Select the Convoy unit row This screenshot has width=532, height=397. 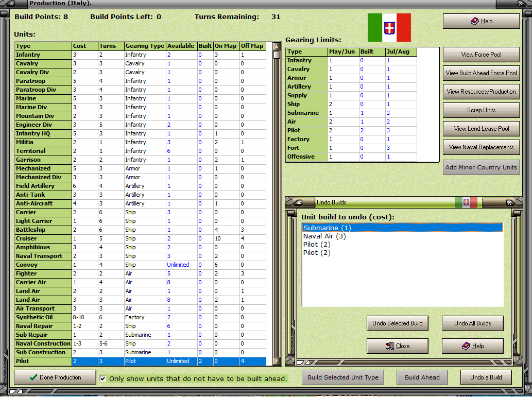(140, 265)
